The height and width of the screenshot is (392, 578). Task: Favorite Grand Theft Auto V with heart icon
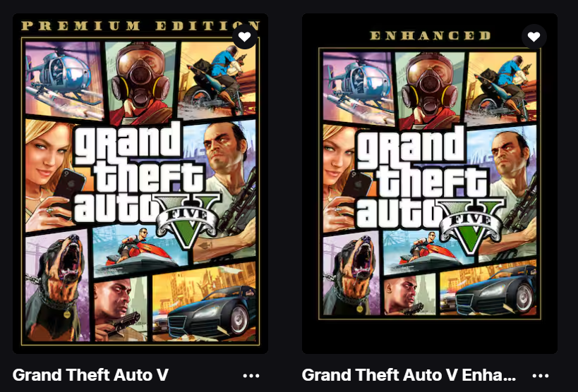(x=244, y=37)
